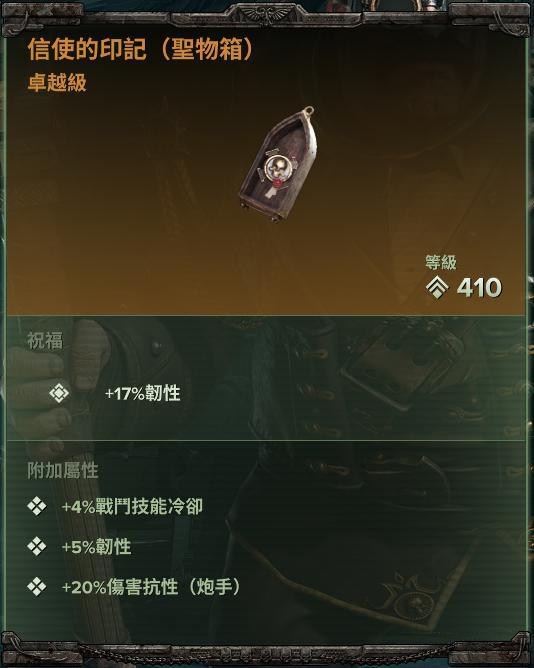Click the rarity label 卓越級
534x668 pixels.
[57, 82]
